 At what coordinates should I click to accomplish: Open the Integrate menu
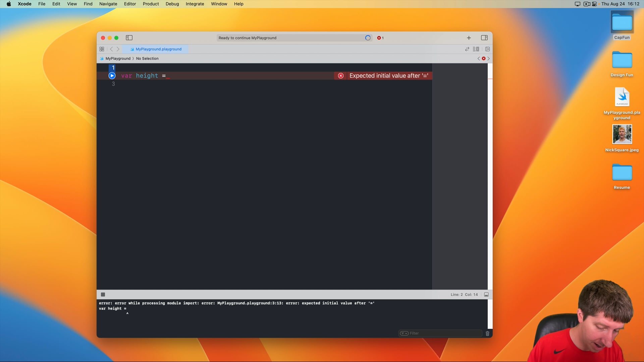pyautogui.click(x=195, y=4)
